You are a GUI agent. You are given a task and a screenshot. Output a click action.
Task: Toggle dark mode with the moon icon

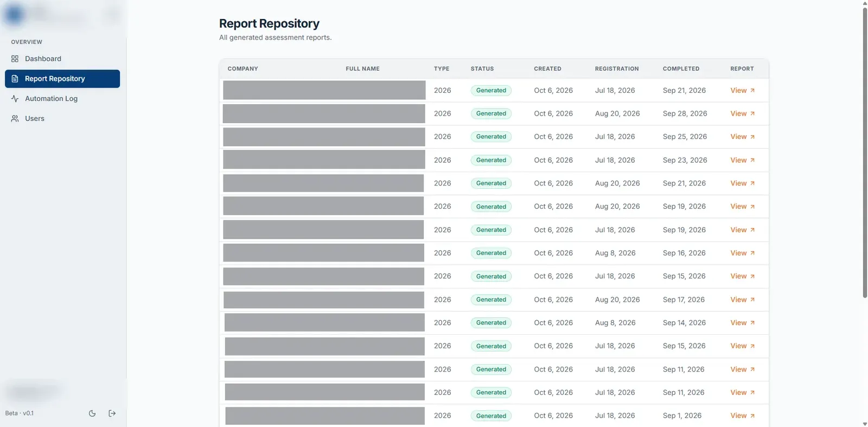click(92, 413)
